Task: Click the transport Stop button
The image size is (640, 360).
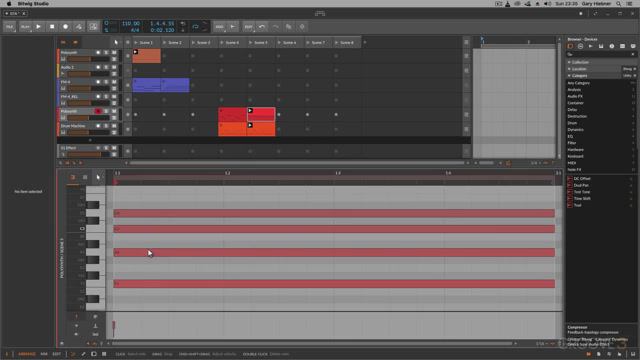Action: coord(52,27)
